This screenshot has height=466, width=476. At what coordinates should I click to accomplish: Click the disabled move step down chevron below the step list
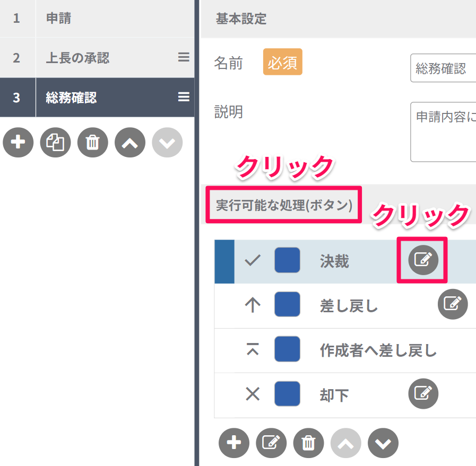(167, 142)
